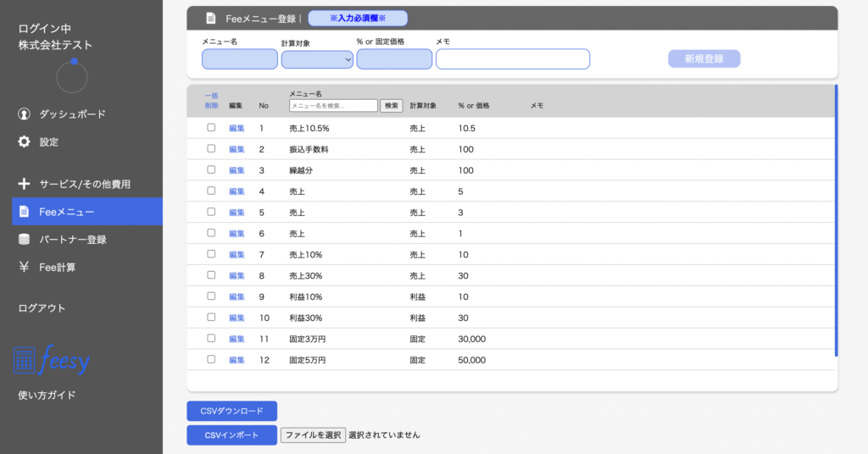
Task: Check the box for row 売上30%
Action: coord(211,274)
